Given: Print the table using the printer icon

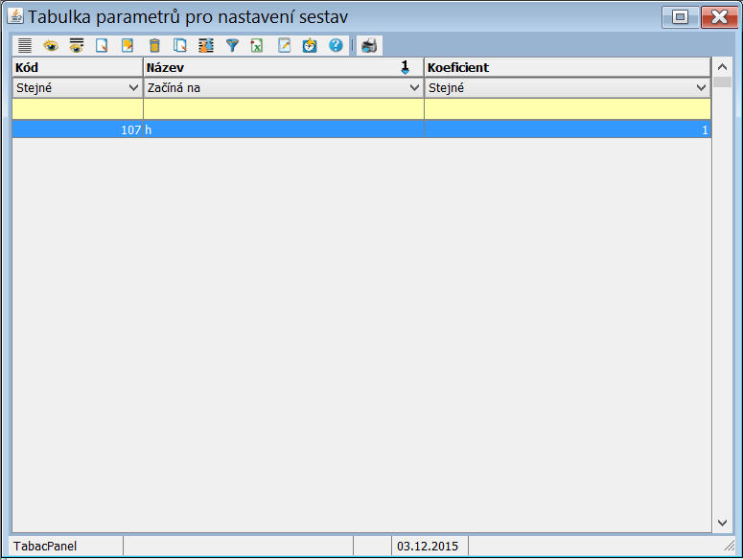Looking at the screenshot, I should click(x=369, y=45).
